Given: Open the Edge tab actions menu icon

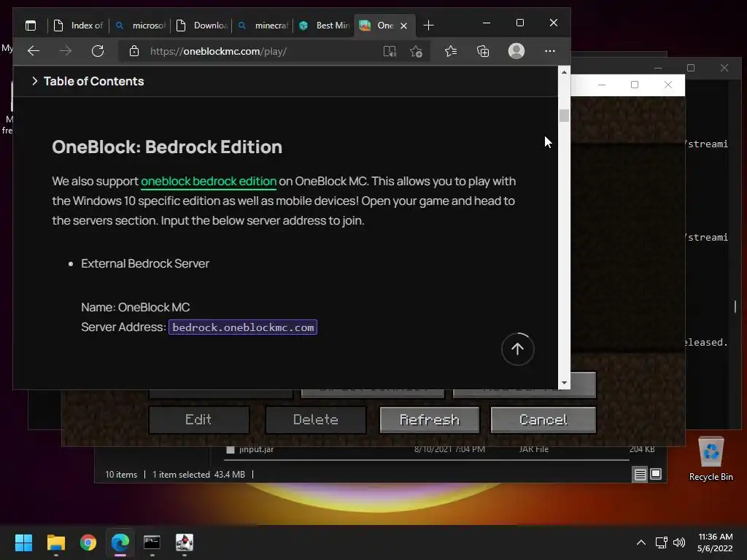Looking at the screenshot, I should tap(31, 26).
